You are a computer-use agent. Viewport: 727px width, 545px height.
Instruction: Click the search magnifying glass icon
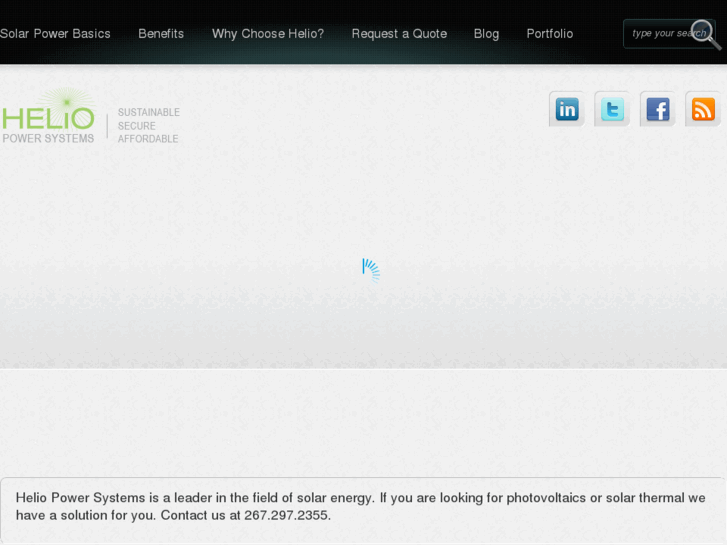(706, 34)
